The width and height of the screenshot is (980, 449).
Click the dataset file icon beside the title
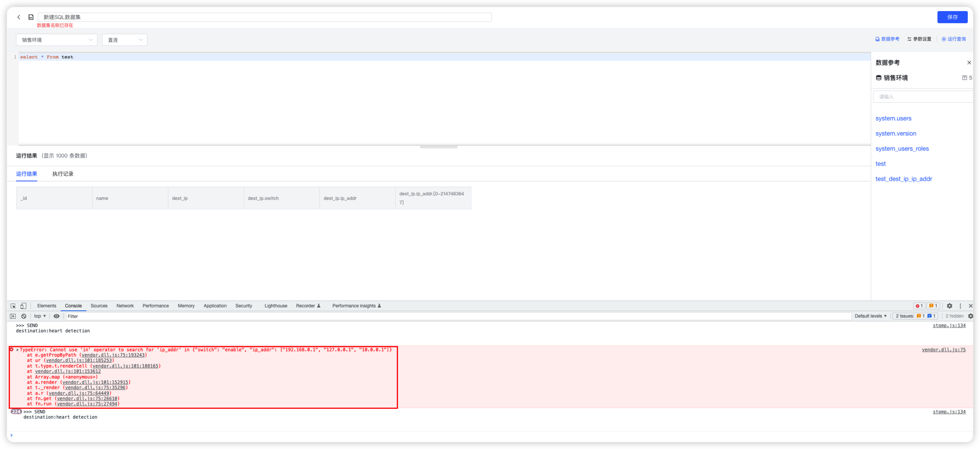(x=30, y=17)
